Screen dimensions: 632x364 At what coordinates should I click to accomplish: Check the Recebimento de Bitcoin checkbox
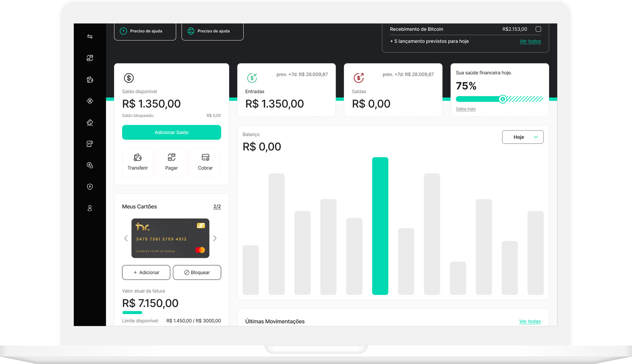pos(538,29)
